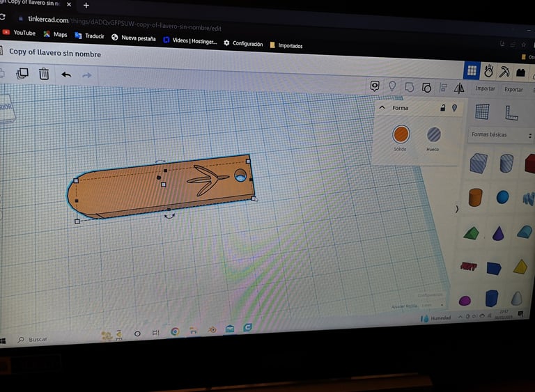This screenshot has height=392, width=535.
Task: Pick the gray Paraboloid shape
Action: tap(517, 299)
